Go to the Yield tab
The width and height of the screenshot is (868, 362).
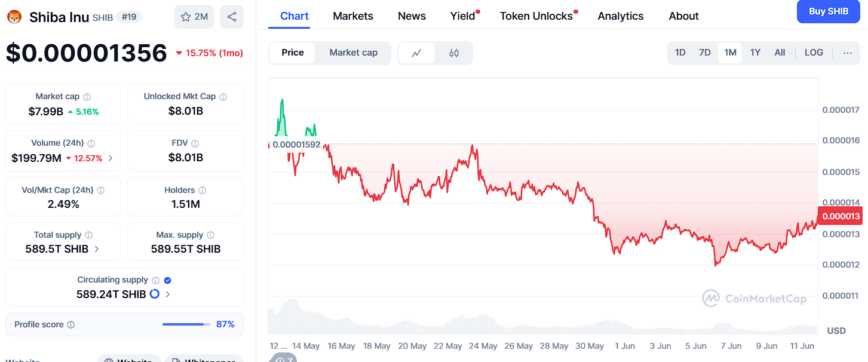click(463, 16)
